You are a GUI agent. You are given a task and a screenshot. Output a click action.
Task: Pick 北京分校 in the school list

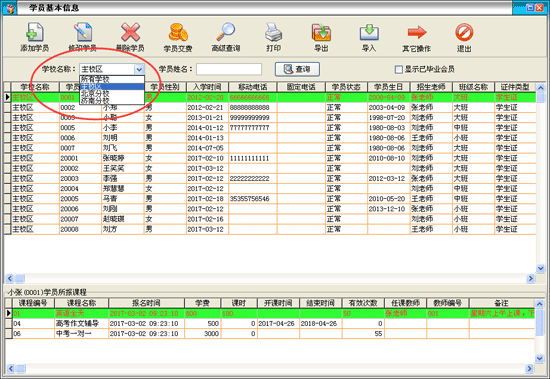[112, 93]
